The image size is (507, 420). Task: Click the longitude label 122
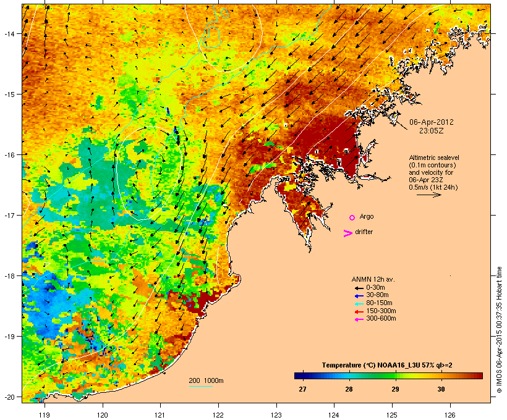(218, 415)
